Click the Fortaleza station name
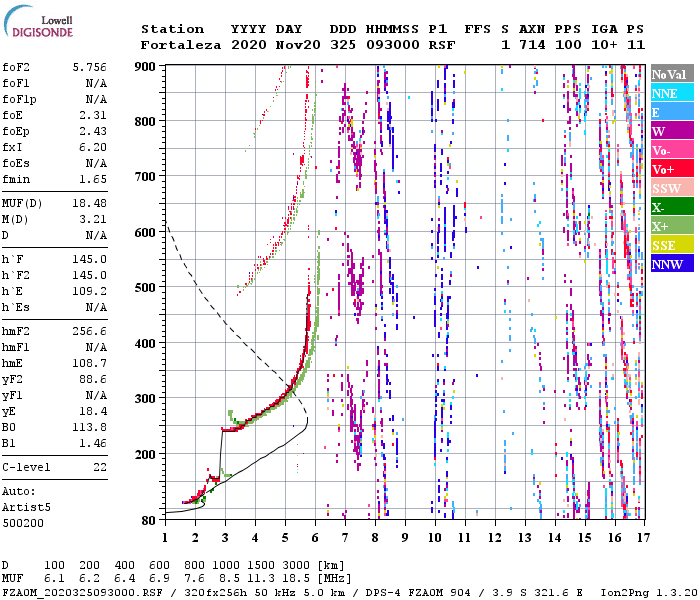Viewport: 700px width, 600px height. [x=181, y=45]
